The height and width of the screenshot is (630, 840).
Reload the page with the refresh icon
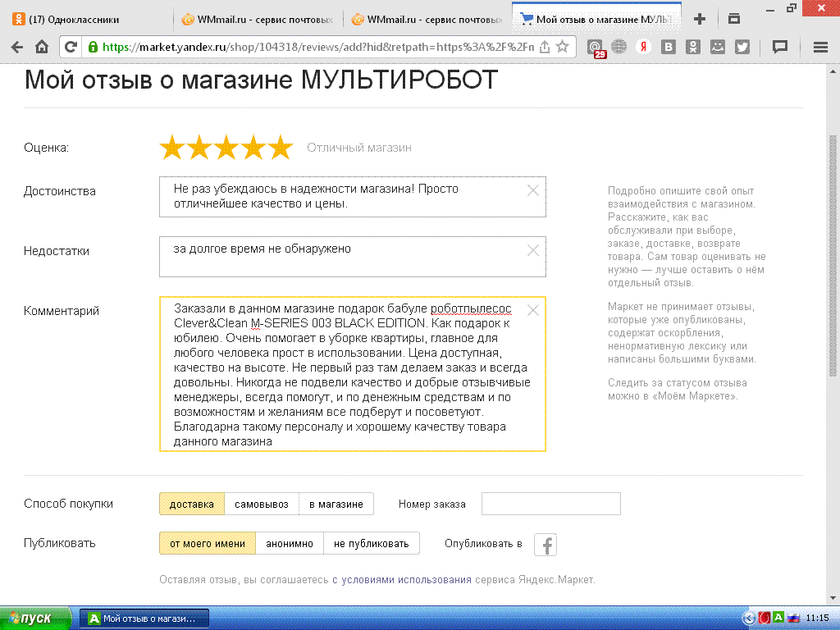pos(71,47)
